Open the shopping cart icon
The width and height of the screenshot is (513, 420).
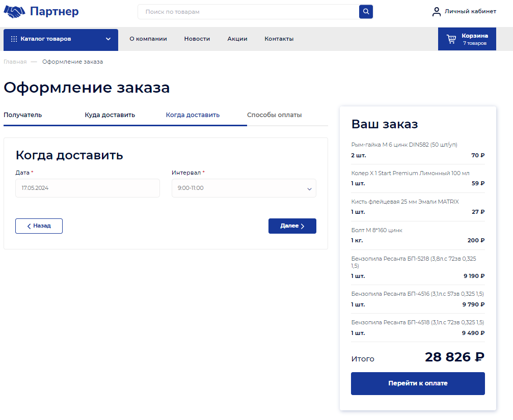click(x=451, y=39)
